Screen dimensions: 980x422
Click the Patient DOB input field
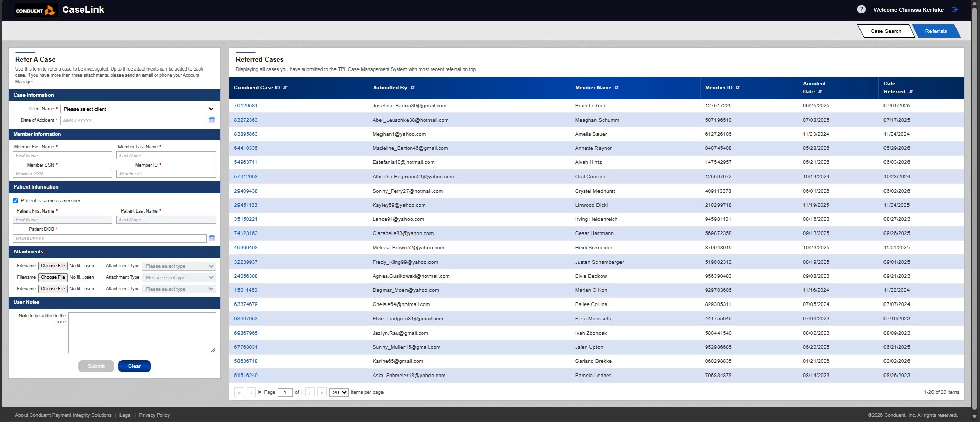point(110,239)
